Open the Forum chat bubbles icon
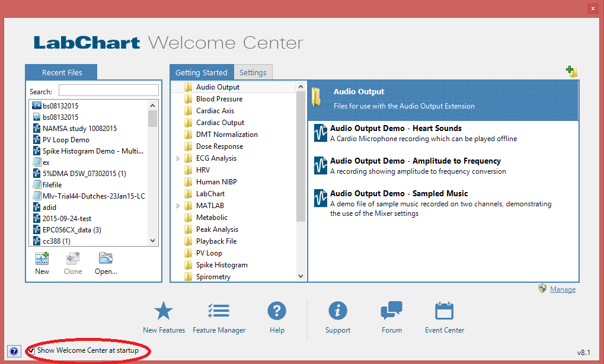Viewport: 604px width, 364px height. (x=391, y=311)
